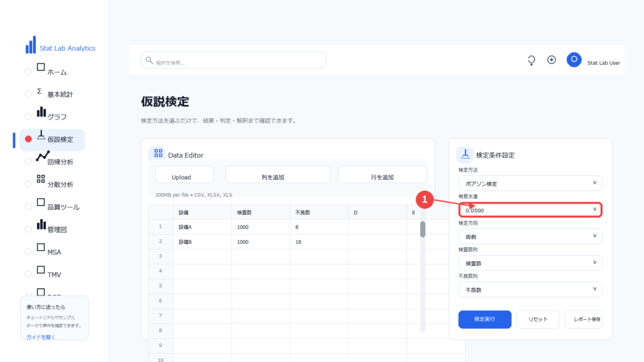Select the cell with value 18
Viewport: 644px width, 362px height.
pyautogui.click(x=319, y=242)
